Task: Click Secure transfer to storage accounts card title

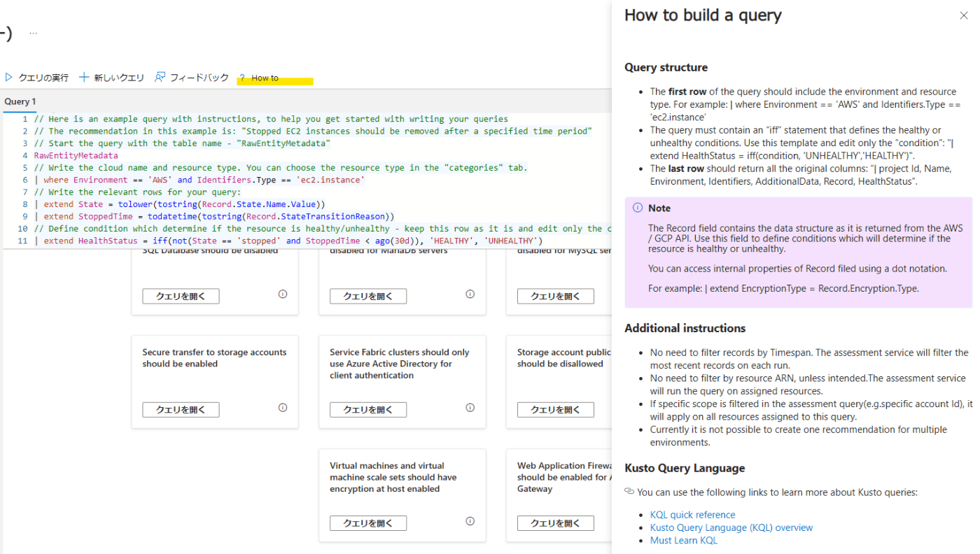Action: point(214,358)
